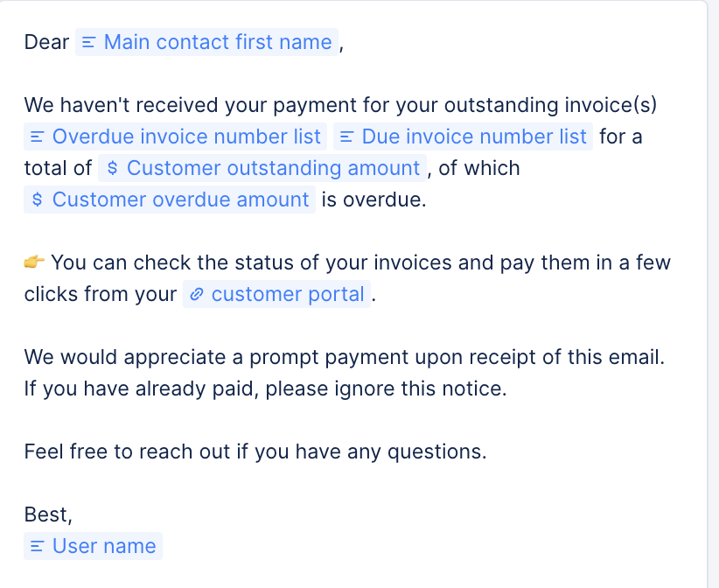
Task: Place cursor on the "Best," sign-off line
Action: tap(48, 514)
